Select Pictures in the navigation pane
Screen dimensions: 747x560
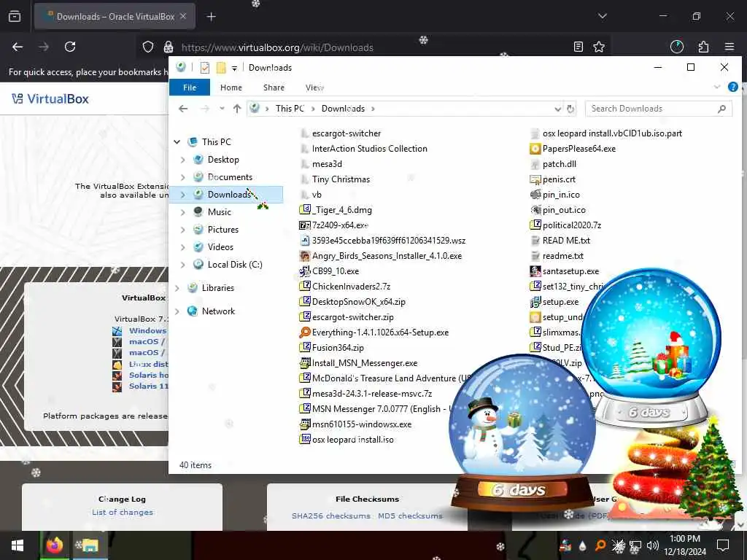pyautogui.click(x=223, y=230)
